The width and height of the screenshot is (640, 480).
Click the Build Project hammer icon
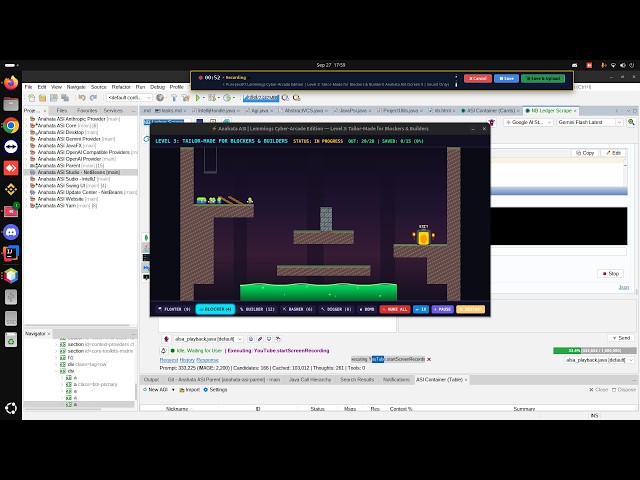[x=174, y=98]
